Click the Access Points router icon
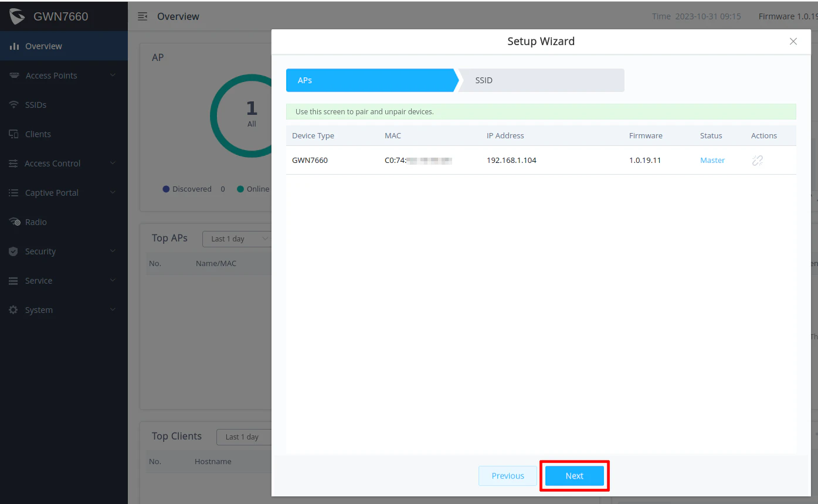 click(14, 76)
